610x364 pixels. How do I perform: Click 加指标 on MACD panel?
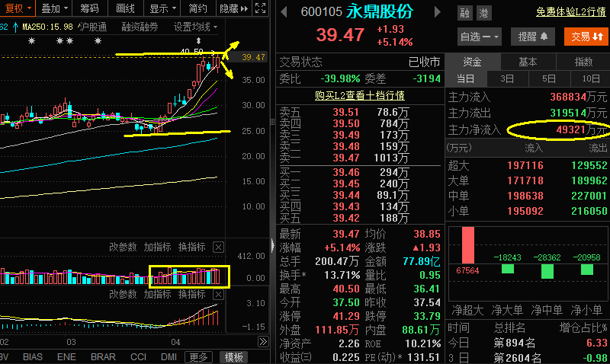coord(157,294)
